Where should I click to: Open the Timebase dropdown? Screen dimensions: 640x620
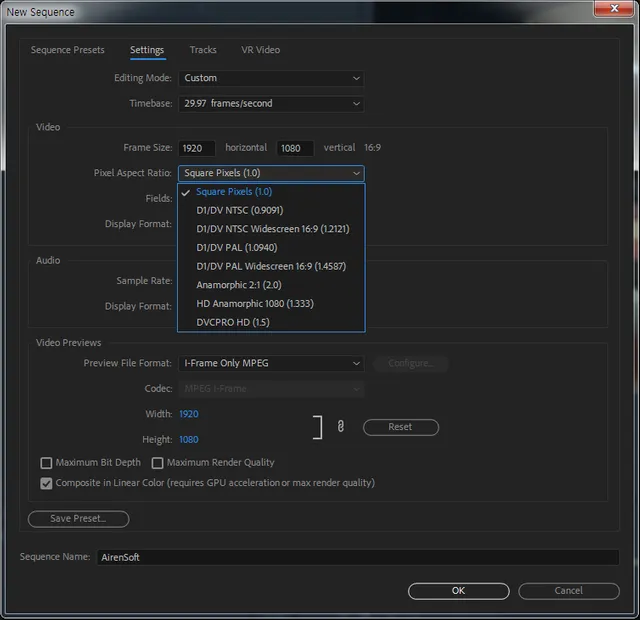coord(271,104)
